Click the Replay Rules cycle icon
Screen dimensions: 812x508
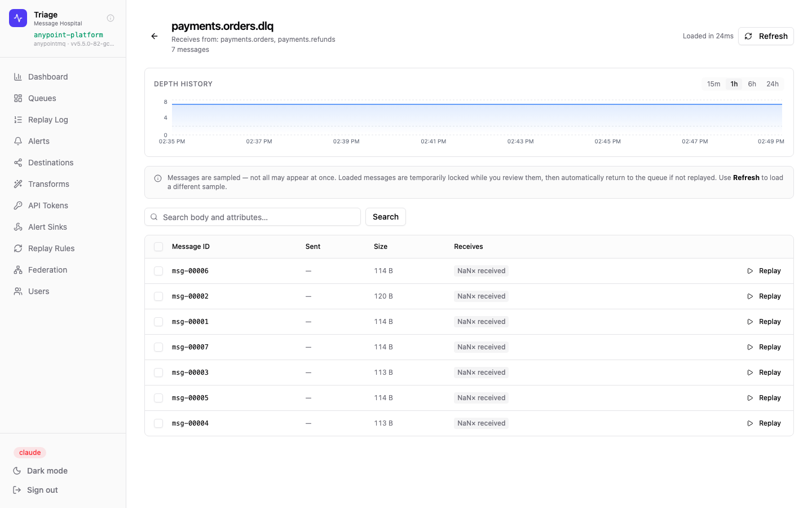coord(18,248)
